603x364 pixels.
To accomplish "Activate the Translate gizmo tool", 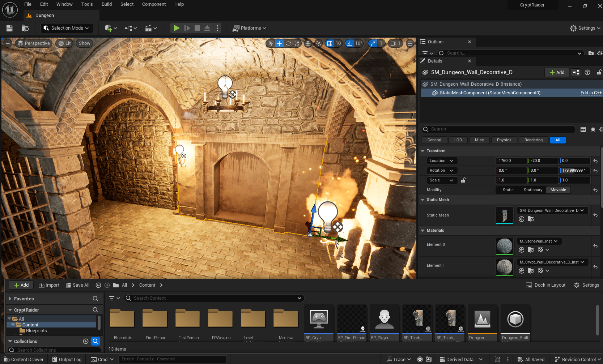I will [279, 43].
